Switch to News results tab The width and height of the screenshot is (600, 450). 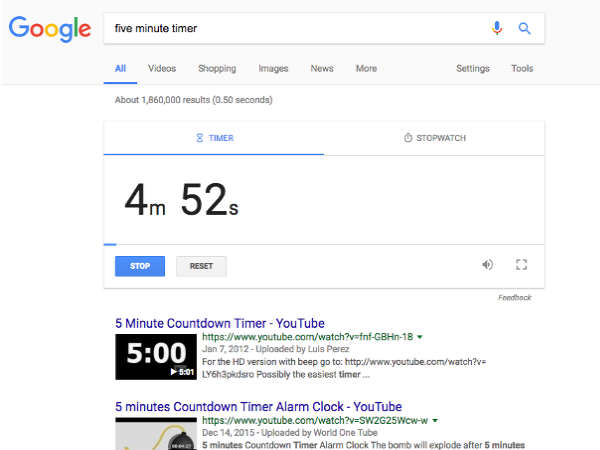coord(322,68)
